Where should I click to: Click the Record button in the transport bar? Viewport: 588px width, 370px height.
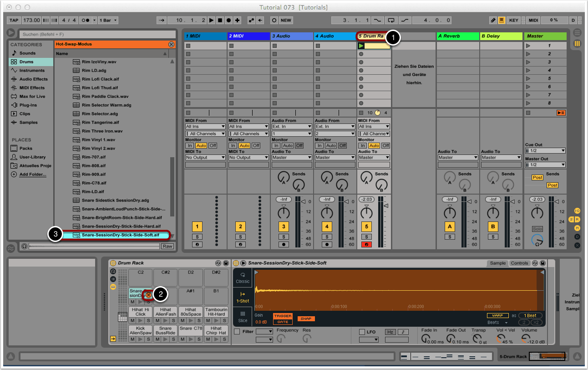(228, 21)
